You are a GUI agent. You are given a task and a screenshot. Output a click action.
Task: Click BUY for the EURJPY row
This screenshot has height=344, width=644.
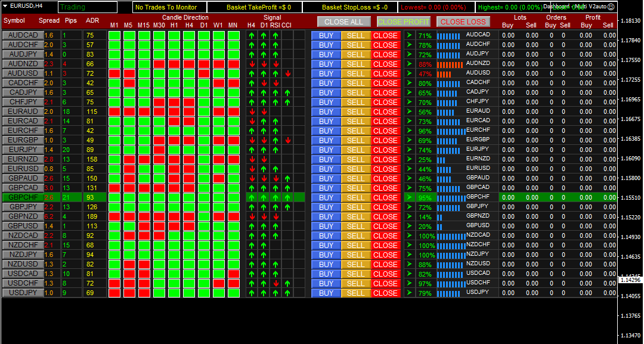[x=326, y=150]
